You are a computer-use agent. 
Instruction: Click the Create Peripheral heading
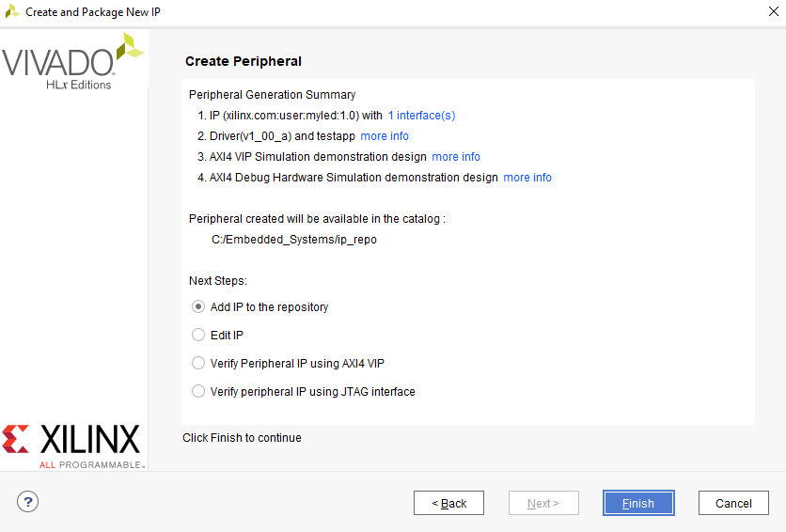tap(244, 61)
